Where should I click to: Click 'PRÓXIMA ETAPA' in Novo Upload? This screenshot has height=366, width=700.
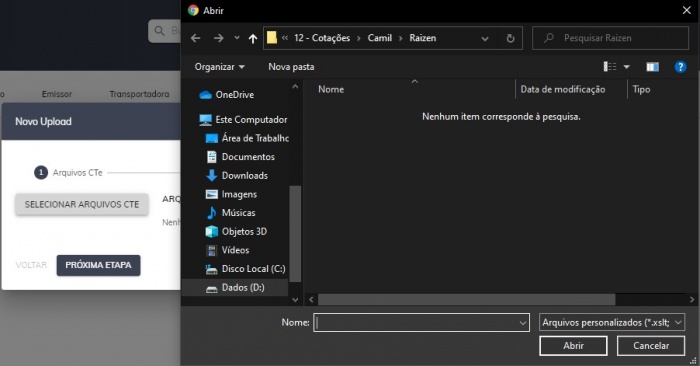(x=98, y=265)
